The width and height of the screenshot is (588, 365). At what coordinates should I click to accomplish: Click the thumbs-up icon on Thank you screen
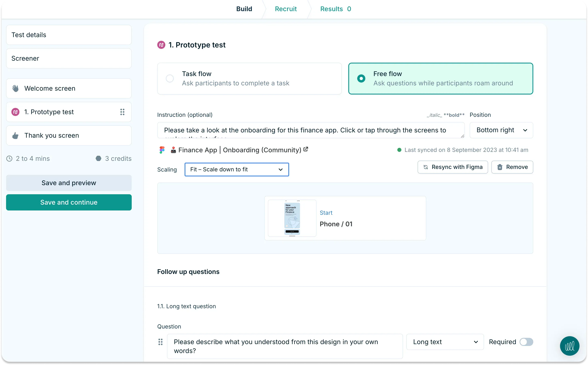click(x=15, y=135)
